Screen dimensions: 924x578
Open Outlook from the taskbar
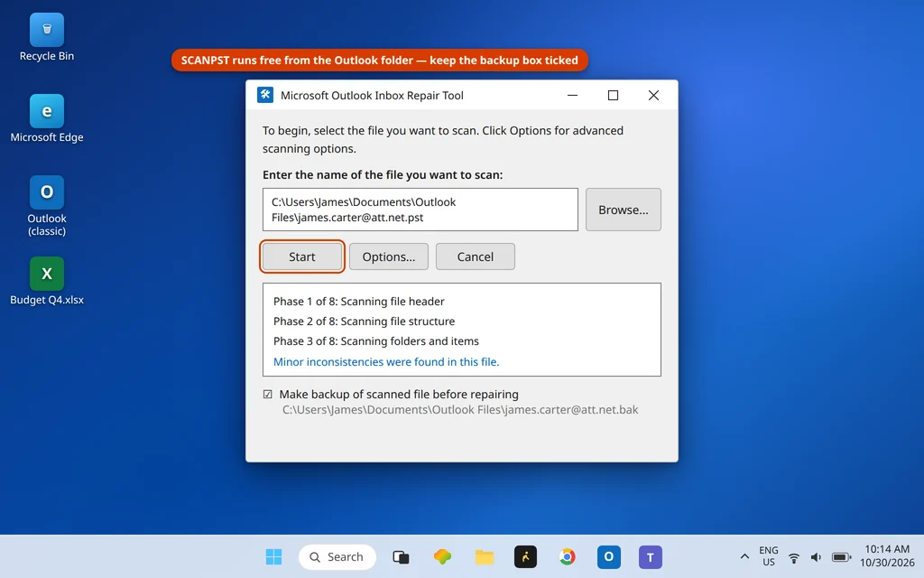[x=609, y=556]
